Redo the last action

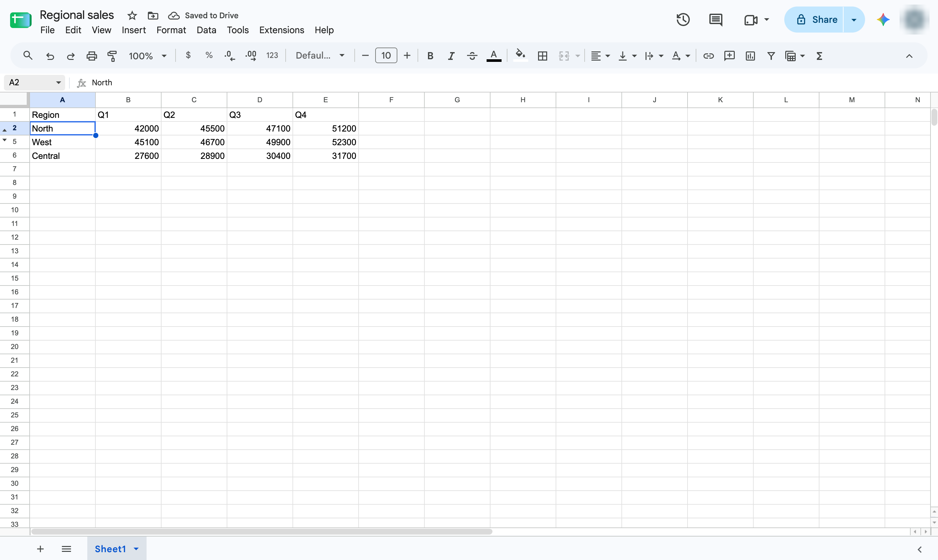71,56
